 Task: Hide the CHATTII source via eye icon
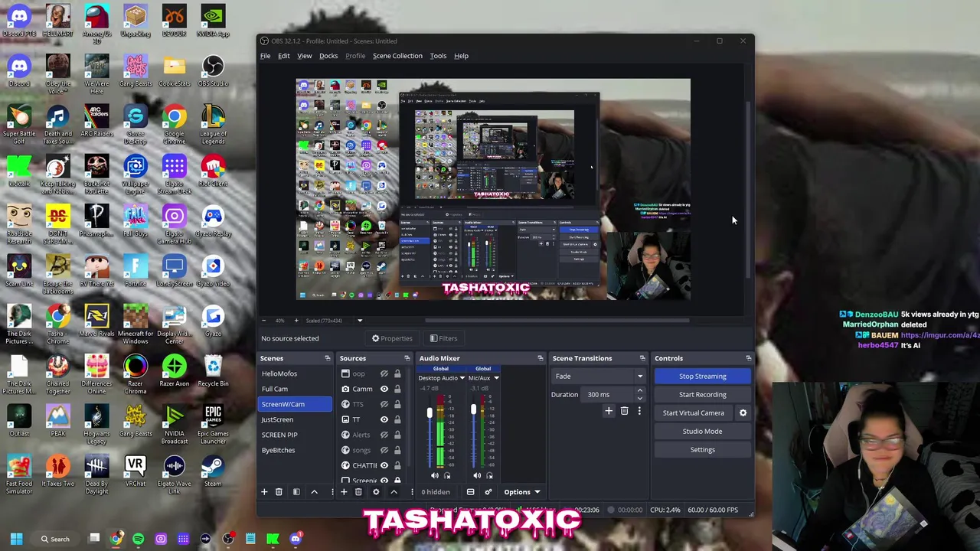pos(384,465)
